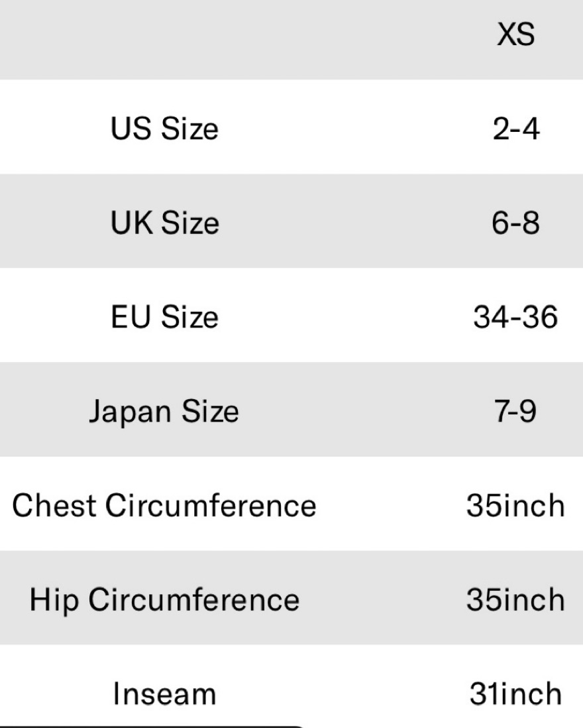Click the Chest Circumference label

164,505
